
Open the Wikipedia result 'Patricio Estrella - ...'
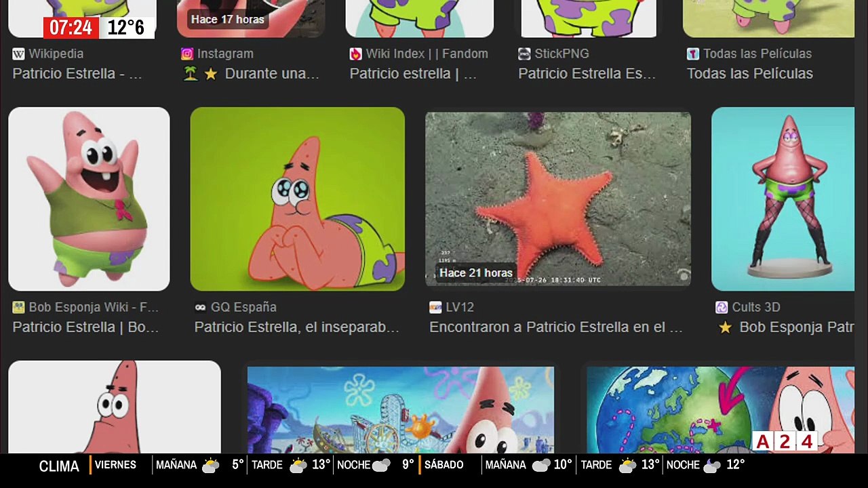tap(77, 73)
